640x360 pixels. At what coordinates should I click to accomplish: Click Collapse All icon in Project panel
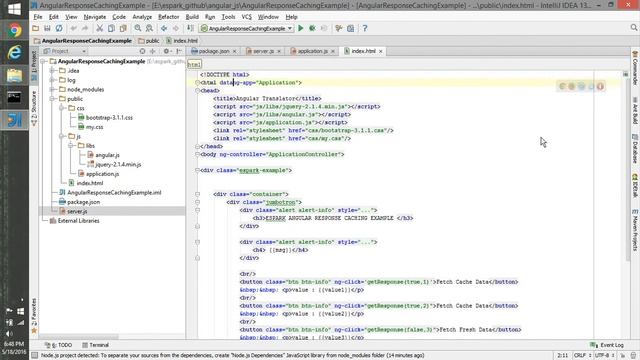(153, 51)
